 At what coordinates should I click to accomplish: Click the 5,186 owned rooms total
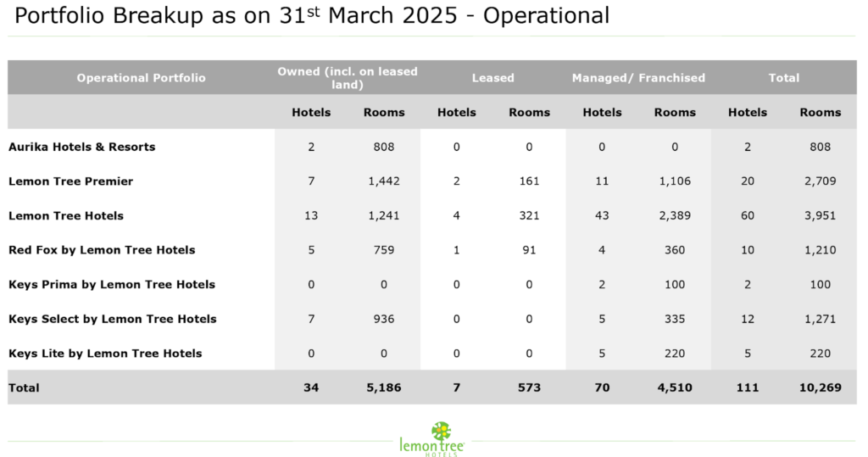383,387
